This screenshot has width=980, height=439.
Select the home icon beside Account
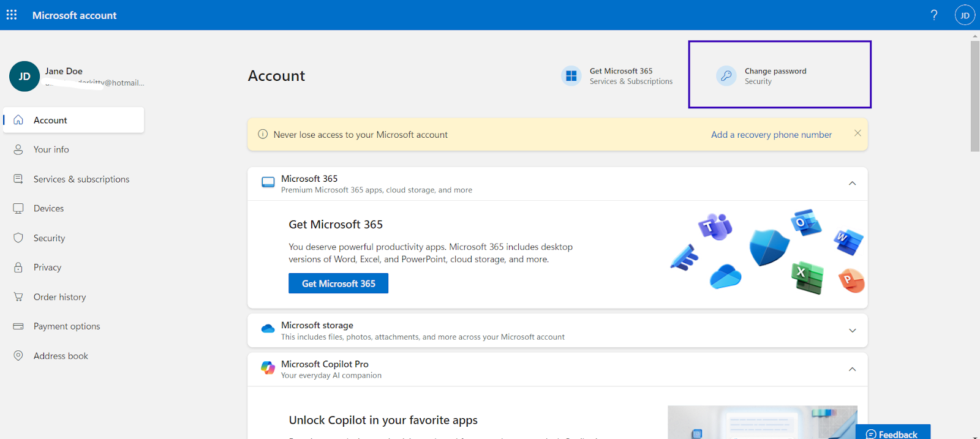(x=18, y=120)
